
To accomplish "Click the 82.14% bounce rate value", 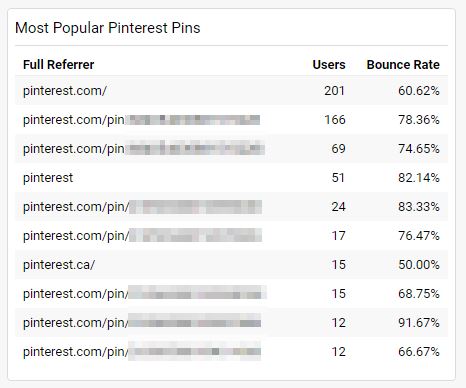I will click(x=419, y=178).
